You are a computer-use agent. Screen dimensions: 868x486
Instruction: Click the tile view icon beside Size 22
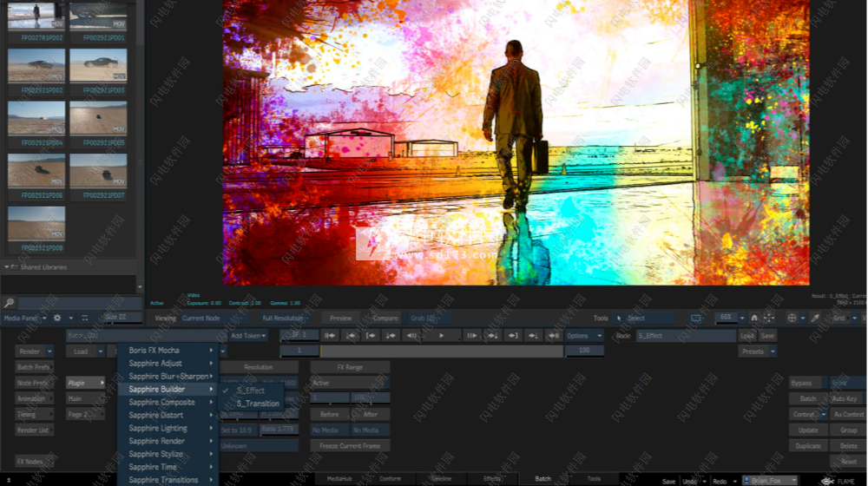click(x=85, y=318)
